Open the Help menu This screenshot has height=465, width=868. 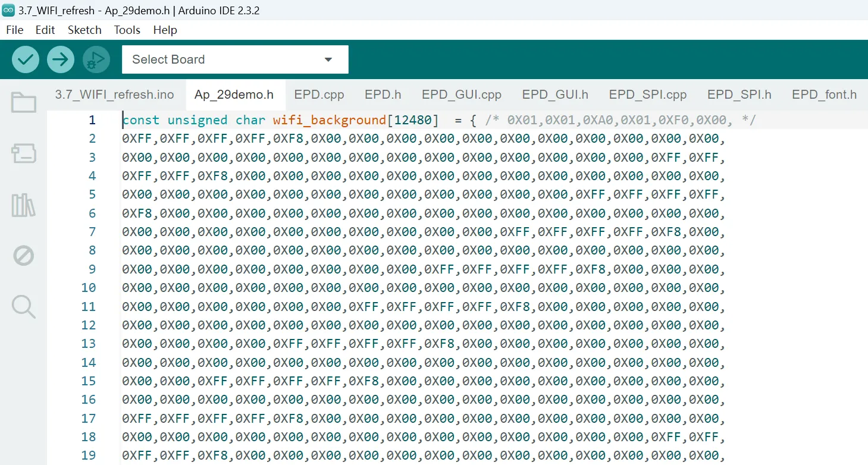(x=165, y=30)
